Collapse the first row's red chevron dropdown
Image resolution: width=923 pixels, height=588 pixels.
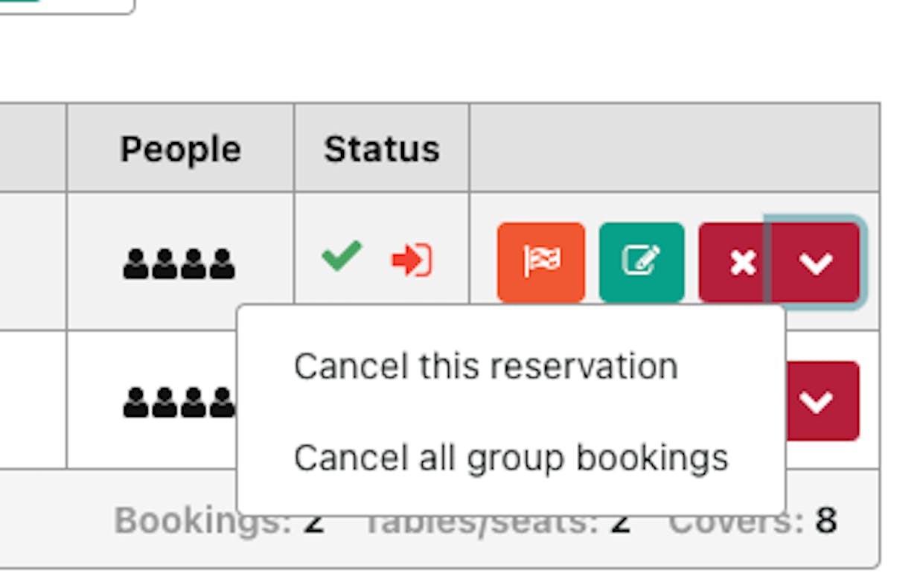[x=816, y=262]
